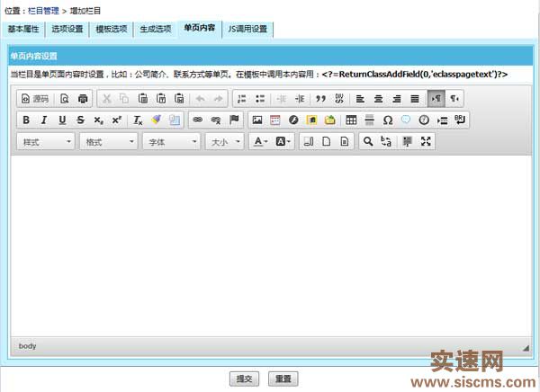Toggle superscript formatting
The width and height of the screenshot is (540, 392).
coord(117,120)
